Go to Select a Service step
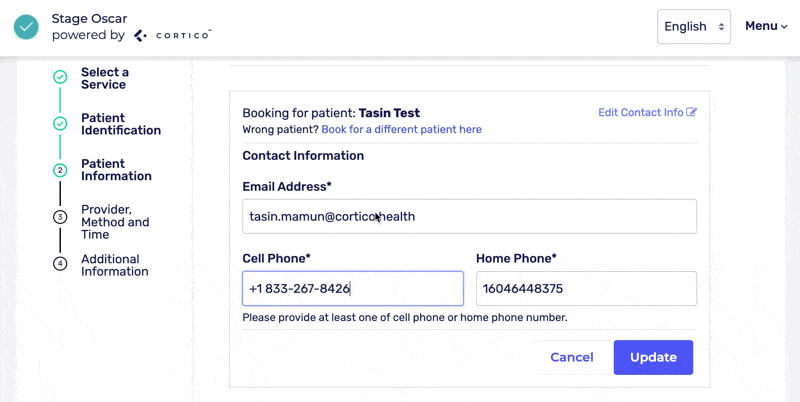The height and width of the screenshot is (402, 800). (x=105, y=78)
